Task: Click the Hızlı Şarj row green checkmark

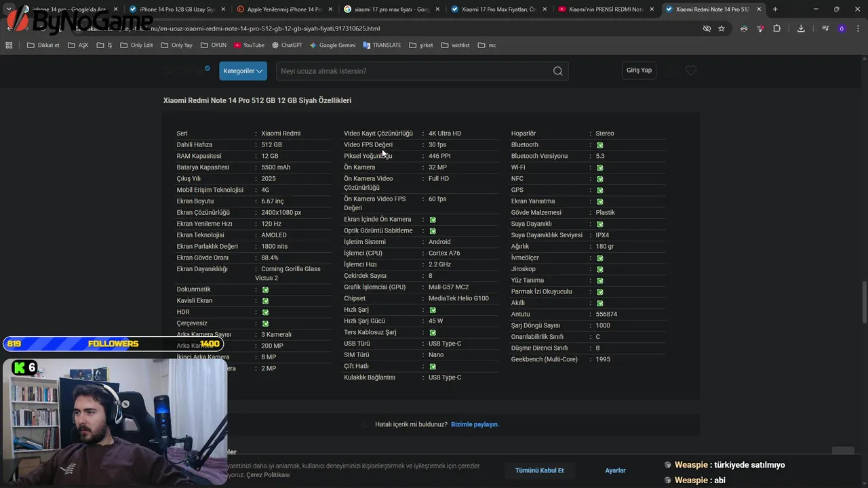Action: click(433, 310)
